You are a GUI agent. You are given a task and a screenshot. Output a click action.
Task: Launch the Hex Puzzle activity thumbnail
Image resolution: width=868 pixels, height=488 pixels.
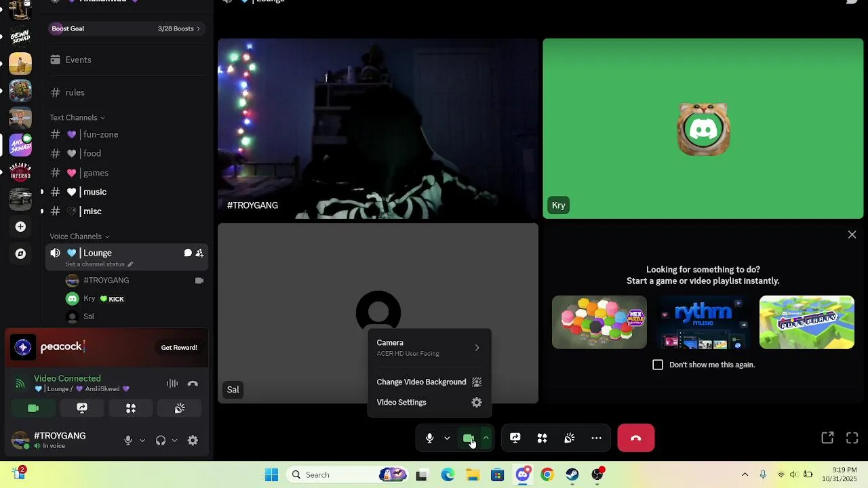(599, 323)
